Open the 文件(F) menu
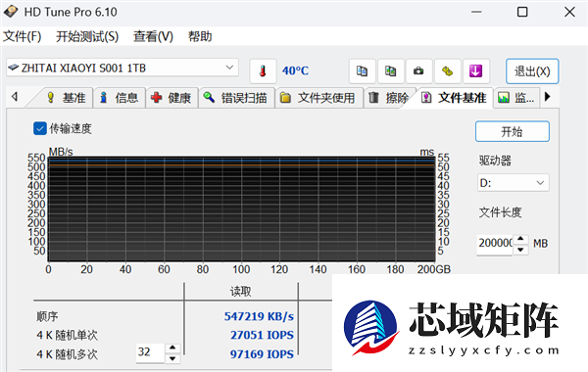Viewport: 588px width, 372px height. [23, 36]
